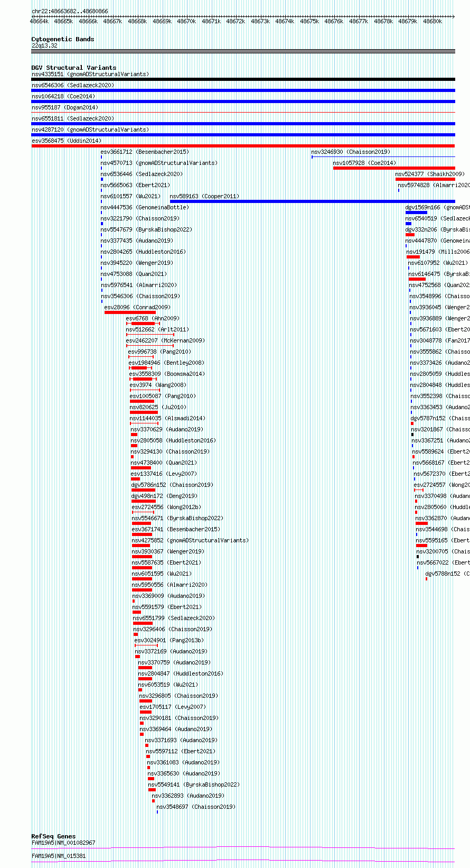This screenshot has width=470, height=868.
Task: Click esv3024901 (Pang2013b) label
Action: pyautogui.click(x=169, y=640)
